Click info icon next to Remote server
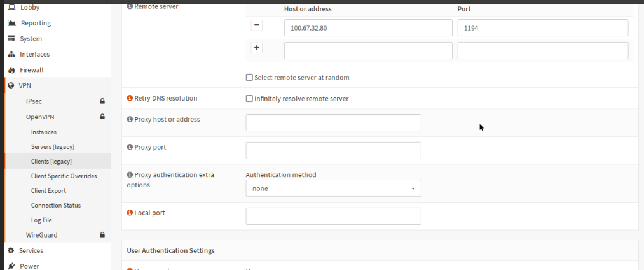 coord(130,6)
